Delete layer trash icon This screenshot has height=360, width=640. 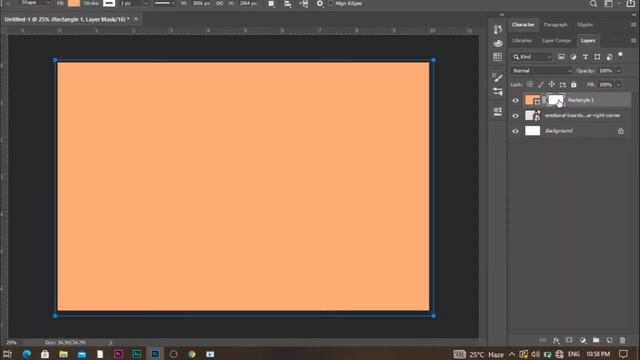click(x=622, y=340)
